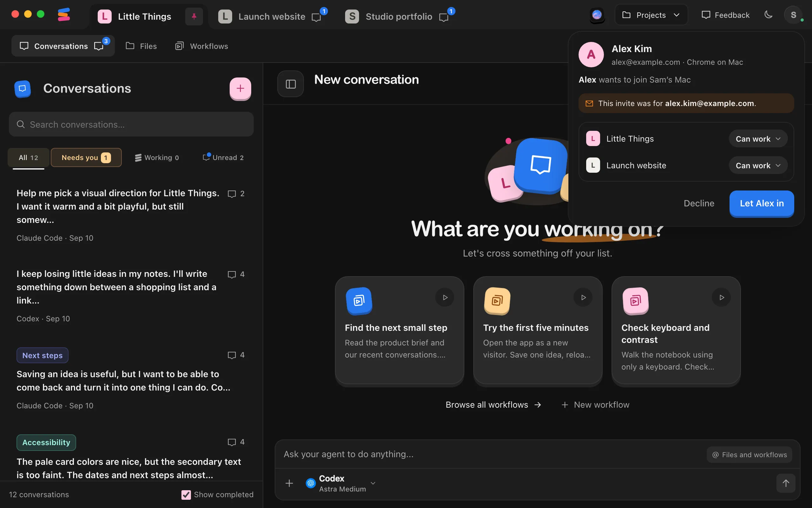Run the Find the next small step workflow
The width and height of the screenshot is (812, 508).
[x=445, y=297]
